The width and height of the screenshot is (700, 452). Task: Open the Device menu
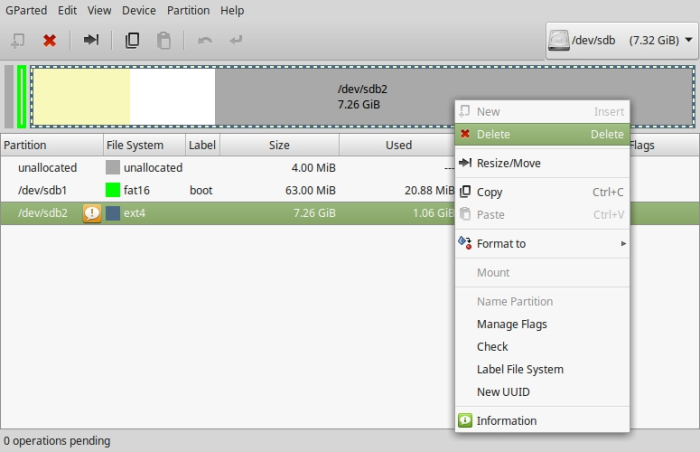click(x=139, y=10)
